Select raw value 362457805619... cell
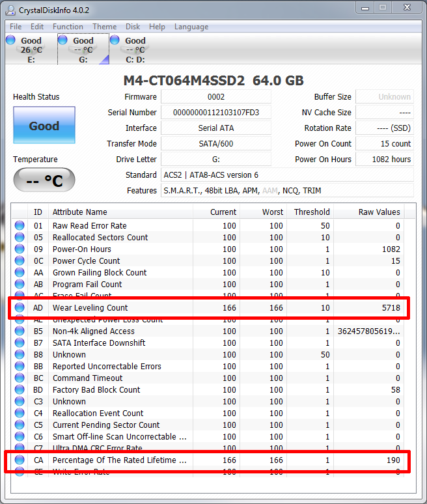This screenshot has width=427, height=504. coord(369,331)
